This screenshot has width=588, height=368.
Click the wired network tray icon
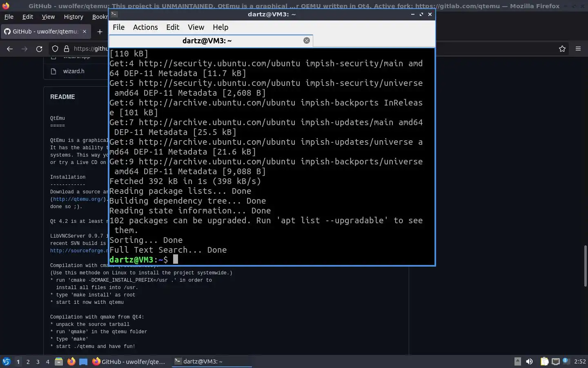point(555,361)
